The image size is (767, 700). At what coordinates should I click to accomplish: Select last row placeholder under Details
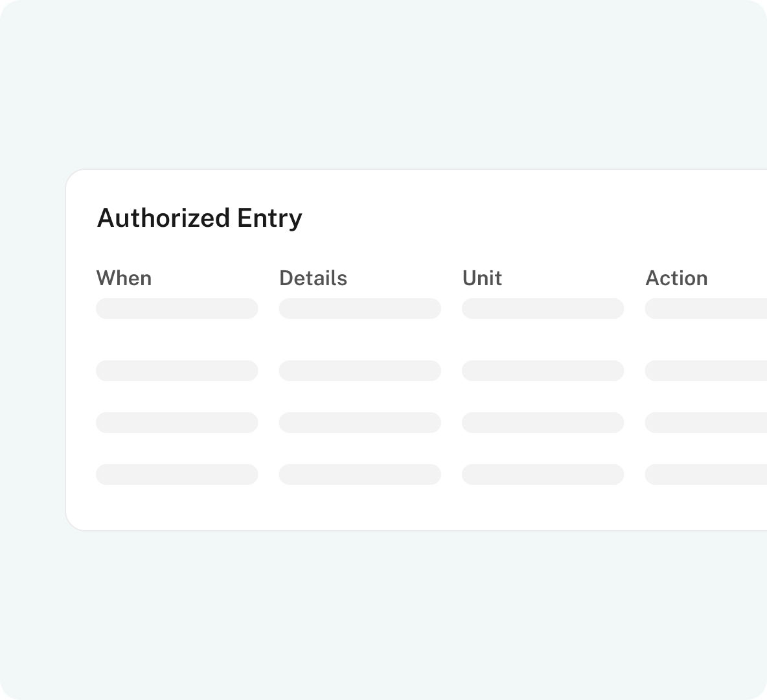pyautogui.click(x=360, y=474)
